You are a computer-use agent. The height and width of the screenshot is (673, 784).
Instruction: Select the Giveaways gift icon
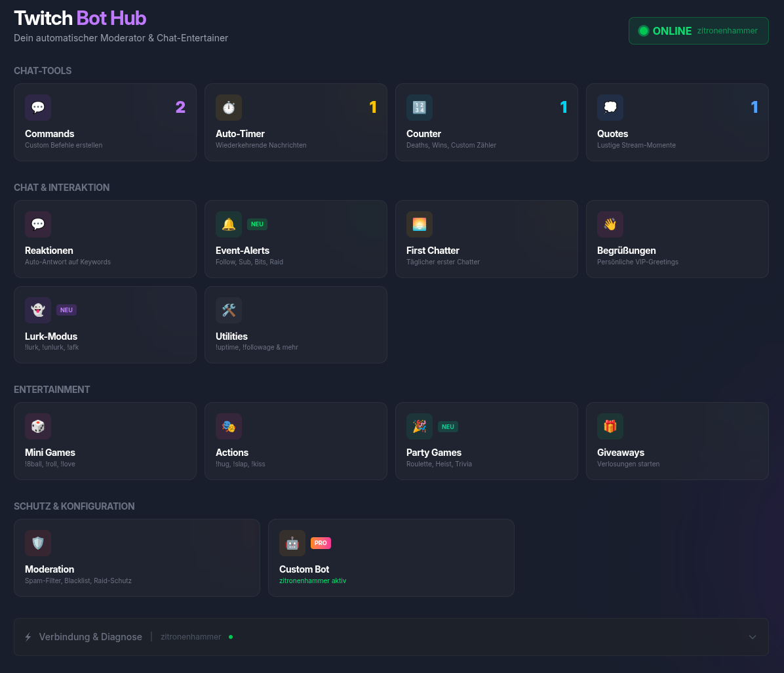(x=610, y=426)
